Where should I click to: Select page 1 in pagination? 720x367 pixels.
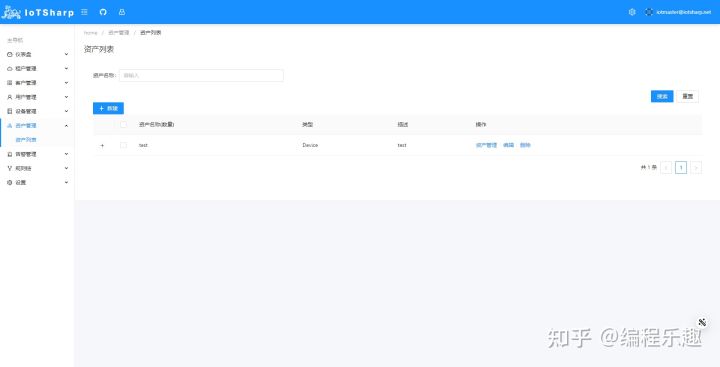pos(681,168)
